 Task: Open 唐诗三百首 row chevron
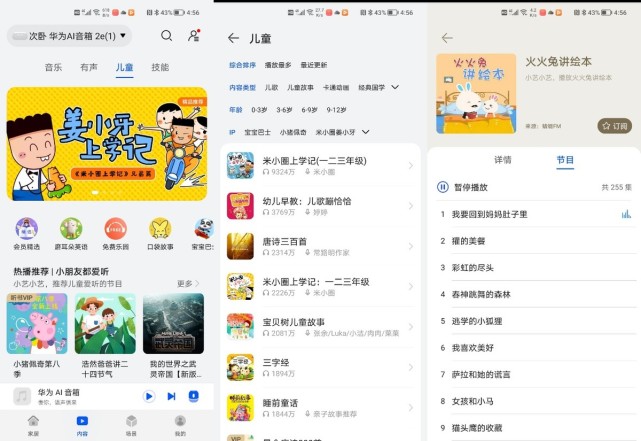point(410,246)
